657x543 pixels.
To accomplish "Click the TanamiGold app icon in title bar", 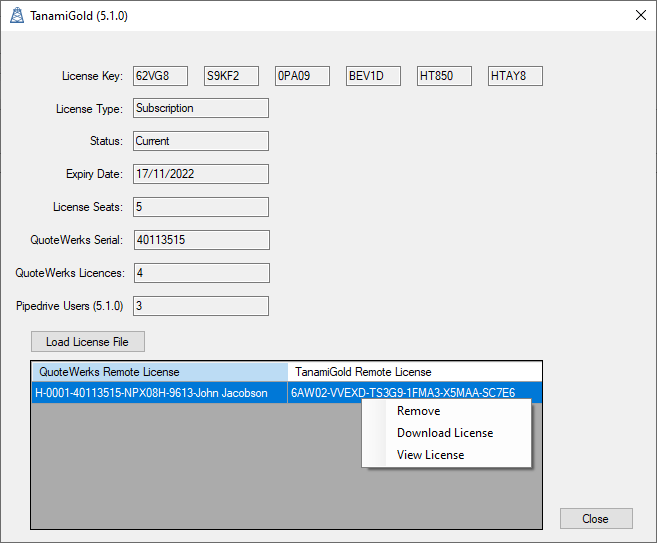I will tap(17, 16).
